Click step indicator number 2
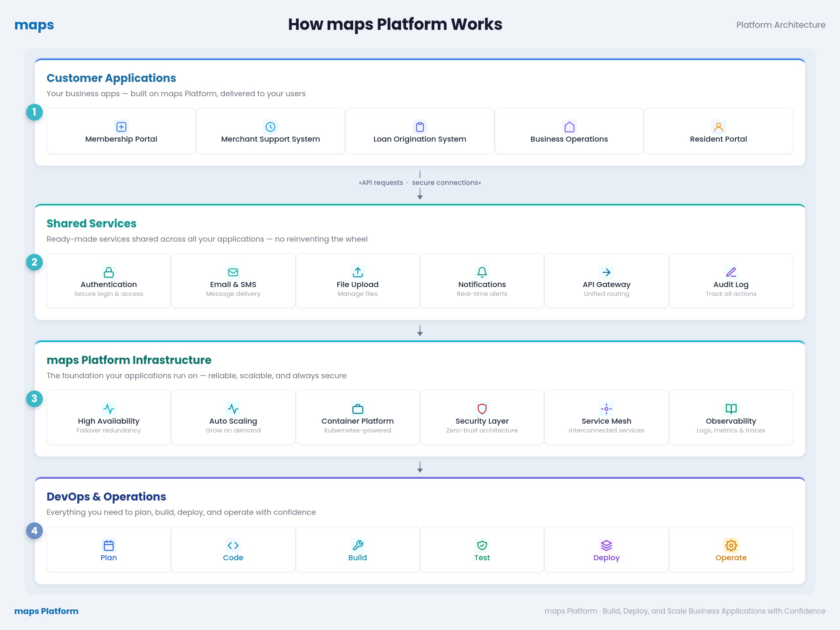The width and height of the screenshot is (840, 630). (x=34, y=262)
